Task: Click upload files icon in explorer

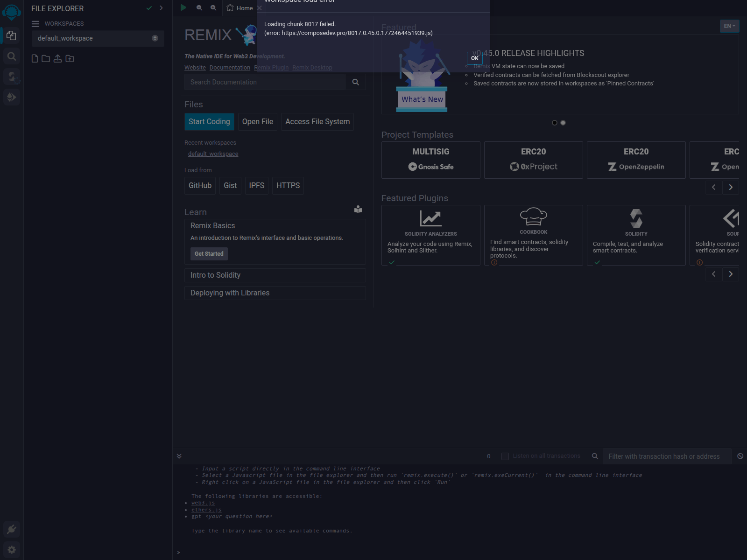Action: coord(58,58)
